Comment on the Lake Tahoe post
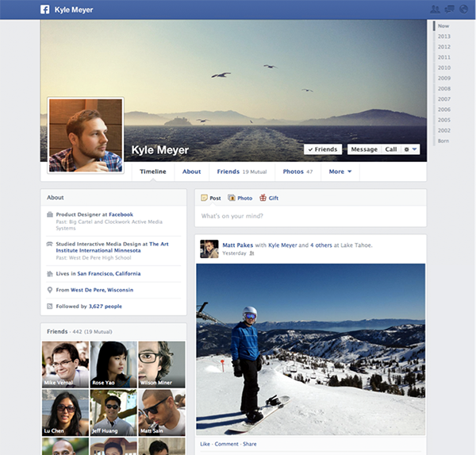 tap(226, 444)
